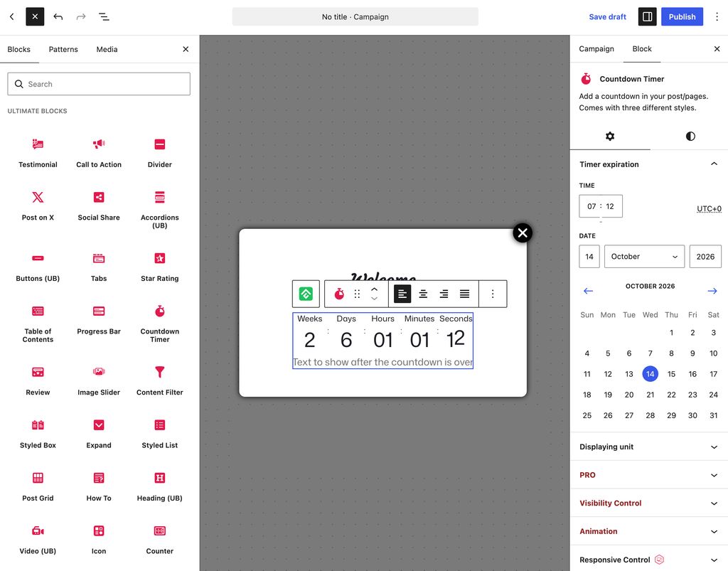This screenshot has height=571, width=728.
Task: Click the block drag handle dots
Action: point(357,294)
